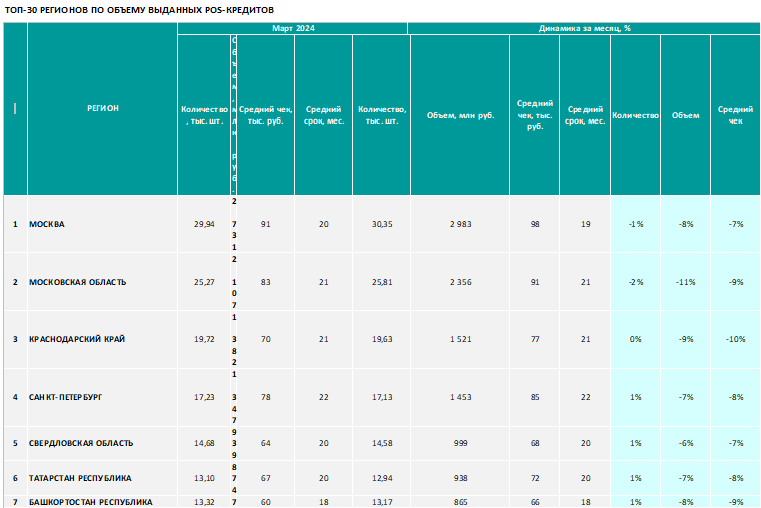Select -6% volume dynamics in Свердловская row
Image resolution: width=761 pixels, height=508 pixels.
click(685, 443)
